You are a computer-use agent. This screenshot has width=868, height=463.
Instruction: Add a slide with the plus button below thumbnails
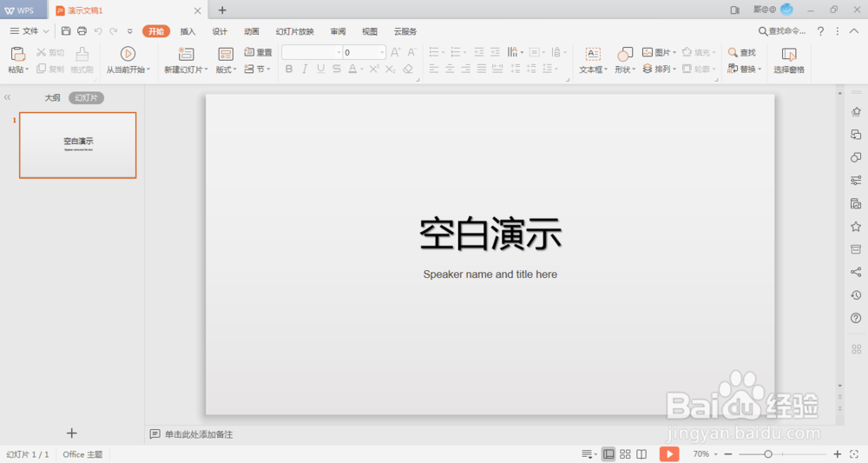[x=71, y=433]
